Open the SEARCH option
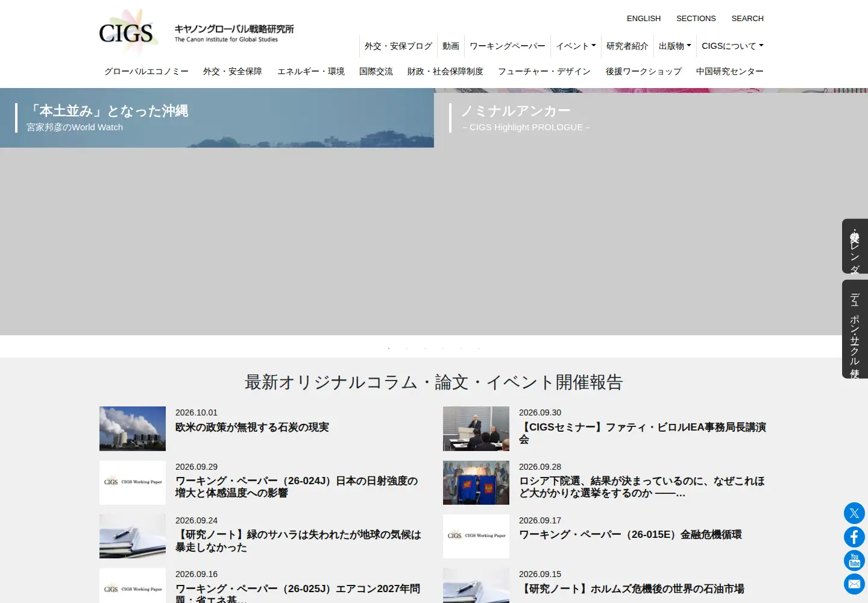The width and height of the screenshot is (868, 603). pos(747,19)
